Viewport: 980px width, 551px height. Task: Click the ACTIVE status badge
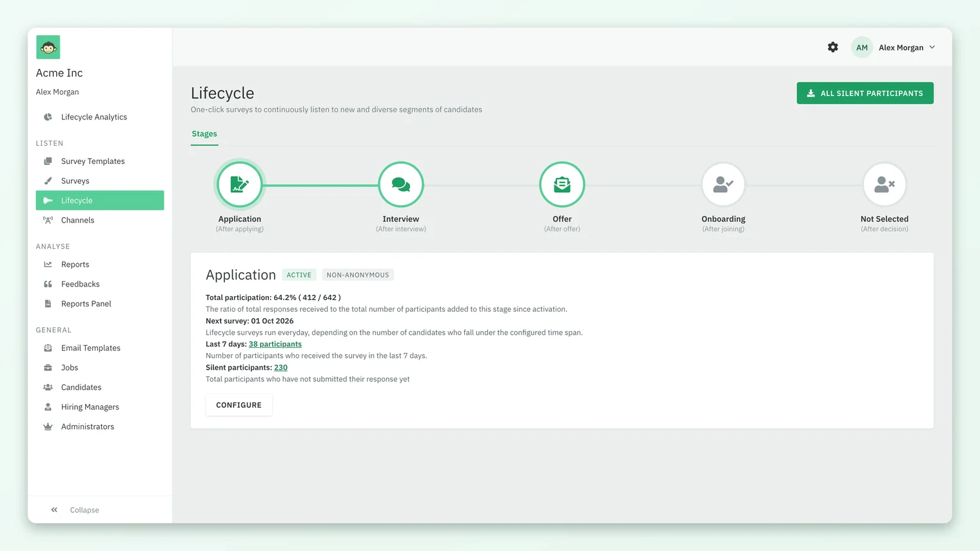[x=299, y=275]
